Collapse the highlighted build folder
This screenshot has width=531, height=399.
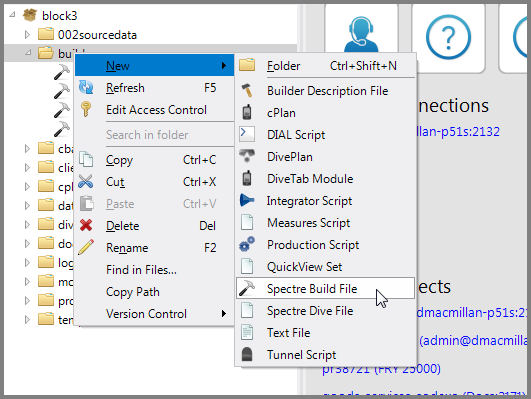pyautogui.click(x=28, y=52)
